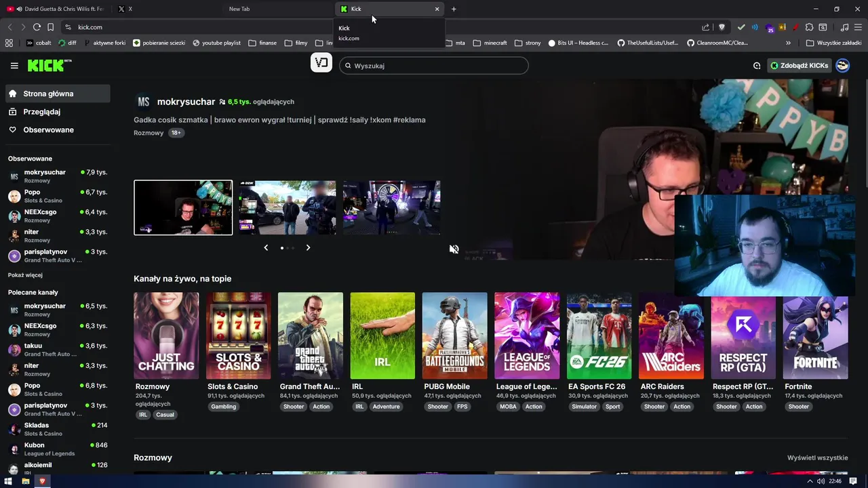
Task: Open the Wszystkie zakładki bookmarks folder
Action: pos(833,43)
